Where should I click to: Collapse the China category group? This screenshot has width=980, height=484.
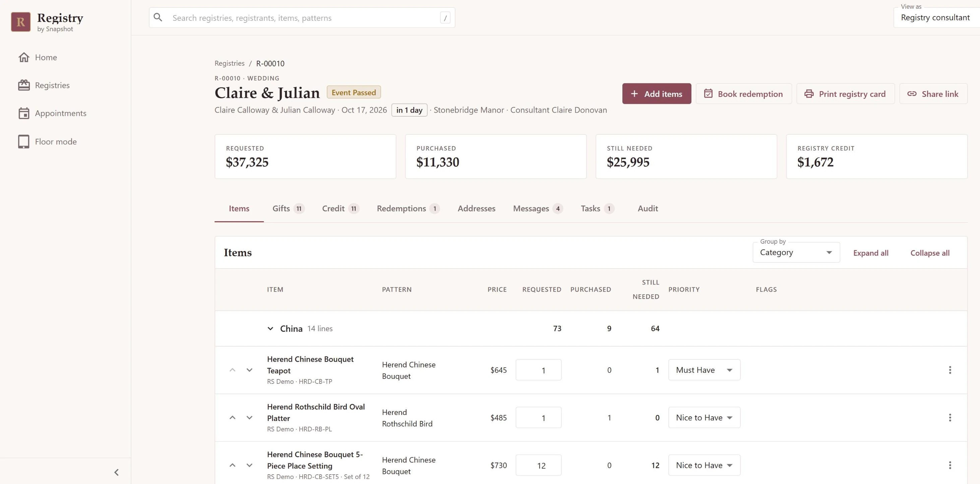tap(270, 328)
